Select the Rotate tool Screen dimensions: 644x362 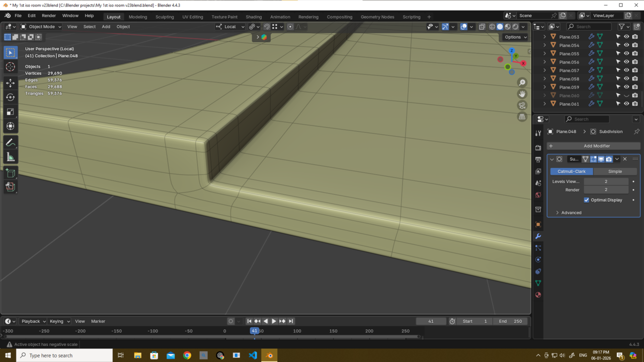pyautogui.click(x=11, y=97)
